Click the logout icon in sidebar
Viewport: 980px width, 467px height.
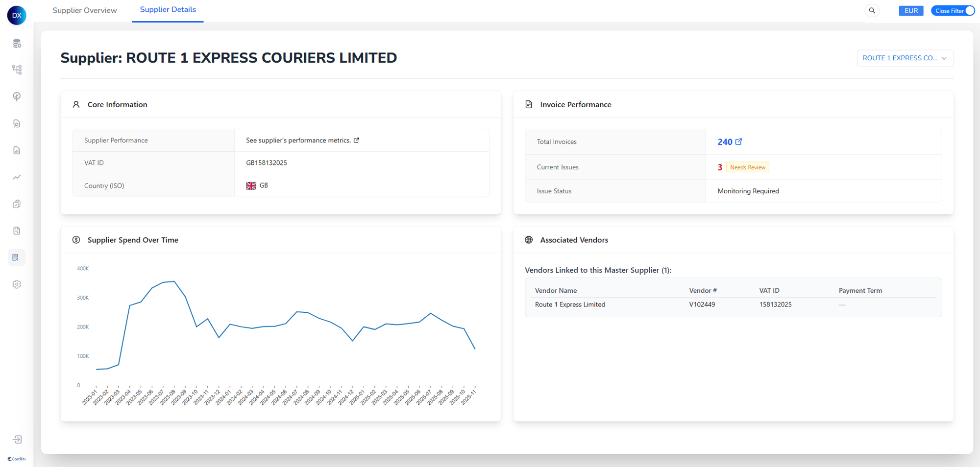click(x=17, y=440)
